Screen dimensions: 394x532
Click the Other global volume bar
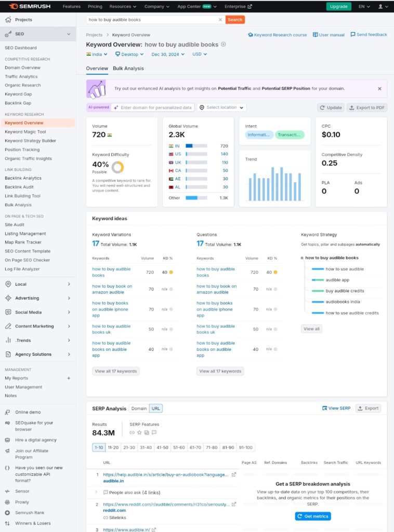[x=196, y=198]
